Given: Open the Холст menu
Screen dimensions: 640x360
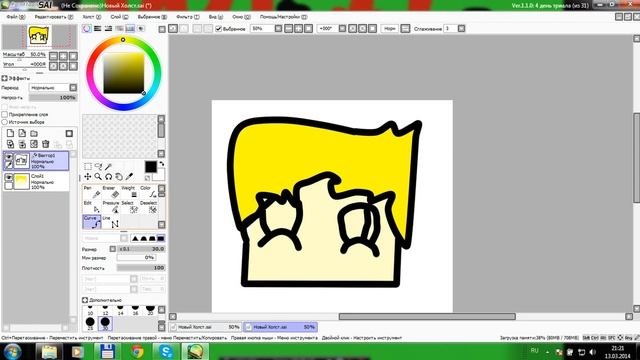Looking at the screenshot, I should (x=91, y=17).
